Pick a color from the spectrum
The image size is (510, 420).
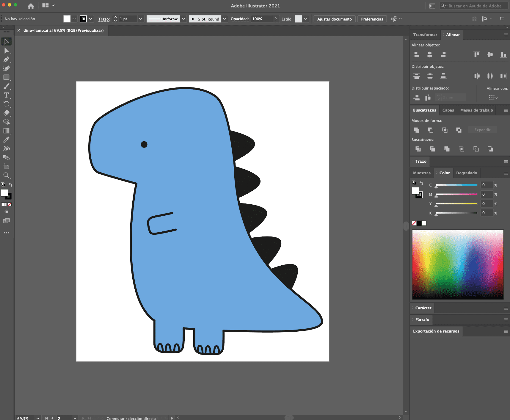pos(458,264)
